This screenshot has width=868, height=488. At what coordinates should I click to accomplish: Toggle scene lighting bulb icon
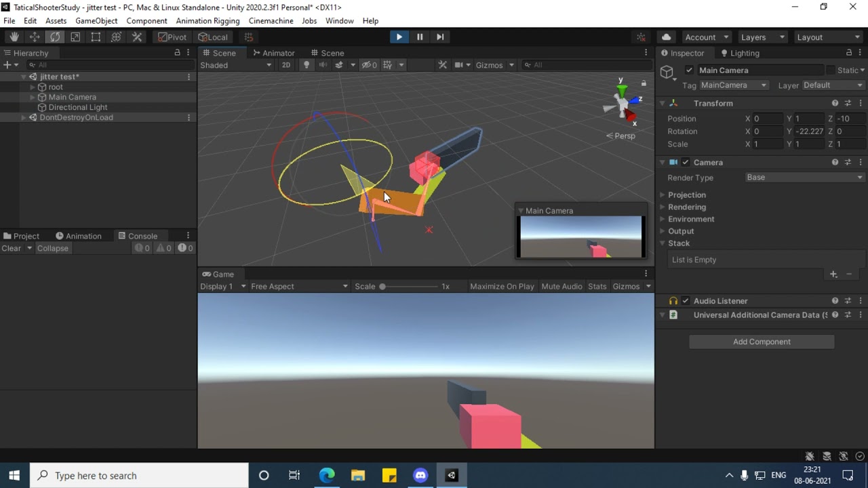(307, 65)
